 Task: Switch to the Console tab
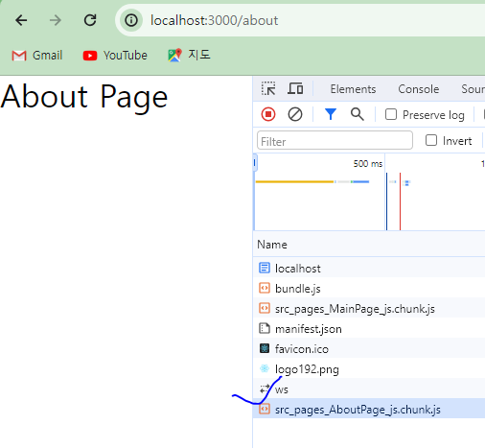point(419,89)
